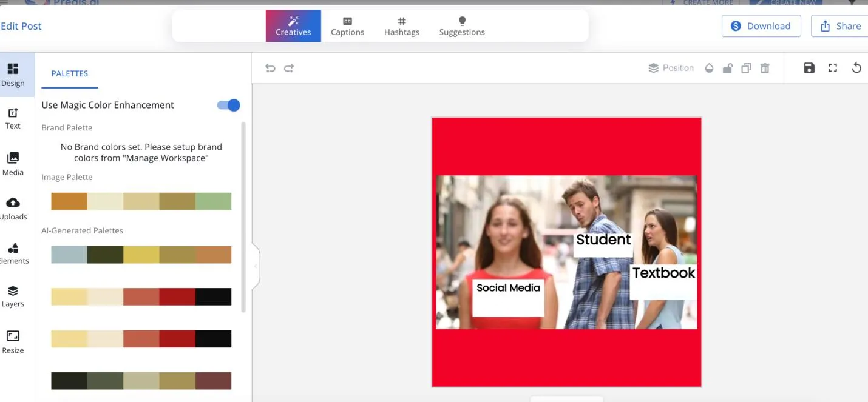Screen dimensions: 868x402
Task: Choose the blue-gray swatch in the first AI-generated palette
Action: point(69,255)
